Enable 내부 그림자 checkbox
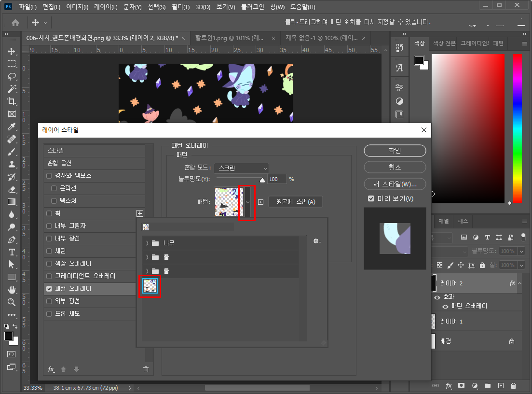 [49, 226]
